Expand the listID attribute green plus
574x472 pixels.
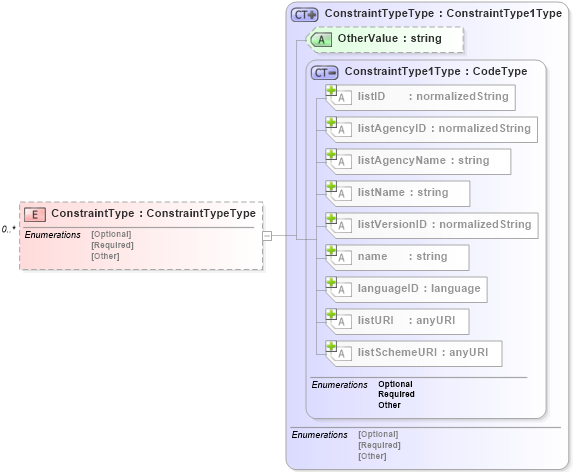331,90
